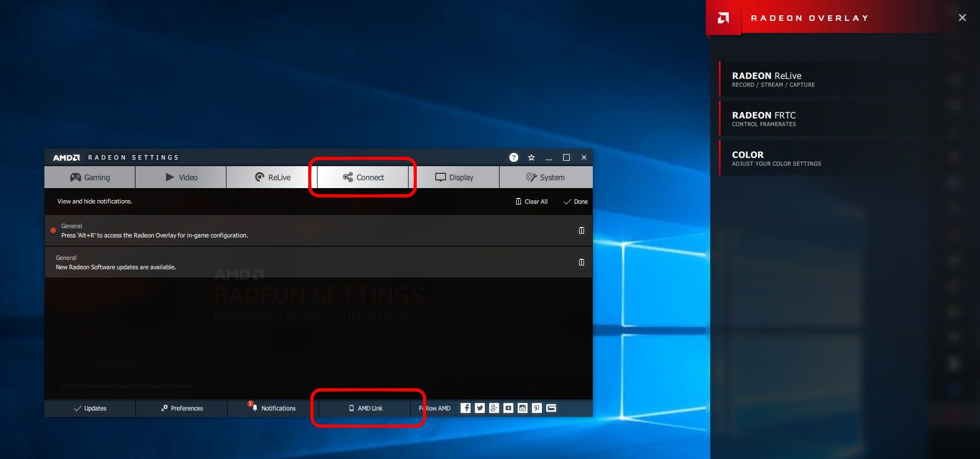Open AMD's Google+ page icon
Viewport: 980px width, 459px height.
[x=494, y=407]
